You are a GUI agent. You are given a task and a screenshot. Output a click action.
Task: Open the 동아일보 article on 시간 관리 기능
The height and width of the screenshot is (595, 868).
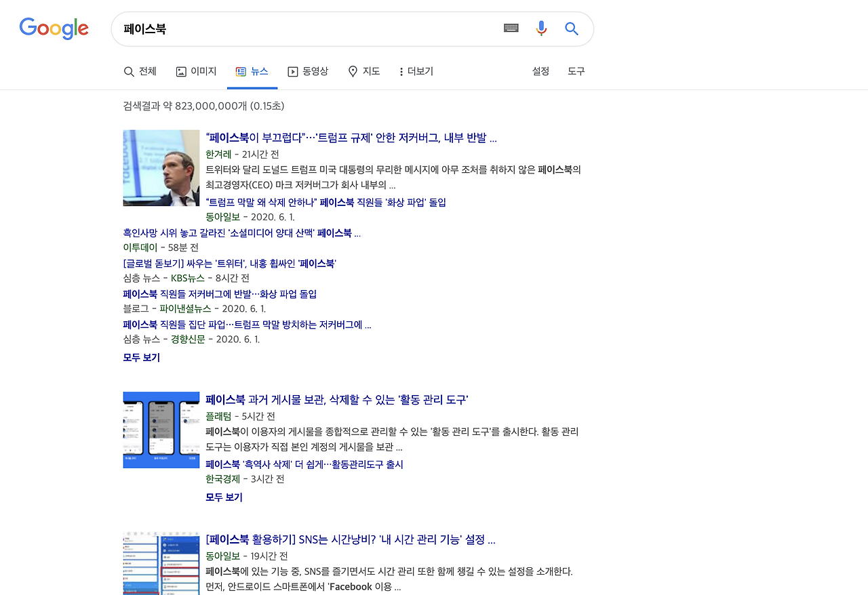(351, 539)
